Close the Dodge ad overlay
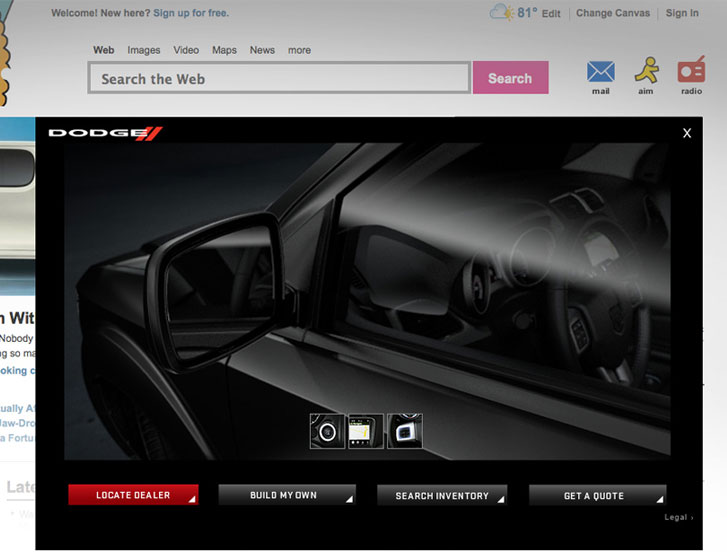 coord(687,133)
